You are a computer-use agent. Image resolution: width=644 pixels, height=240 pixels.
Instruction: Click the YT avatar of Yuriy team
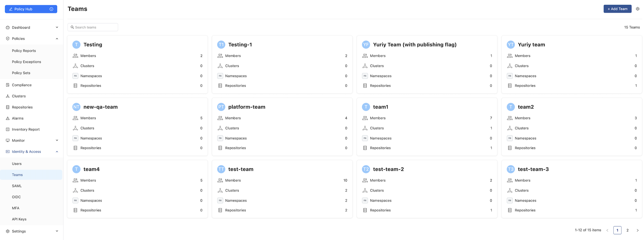pyautogui.click(x=511, y=44)
